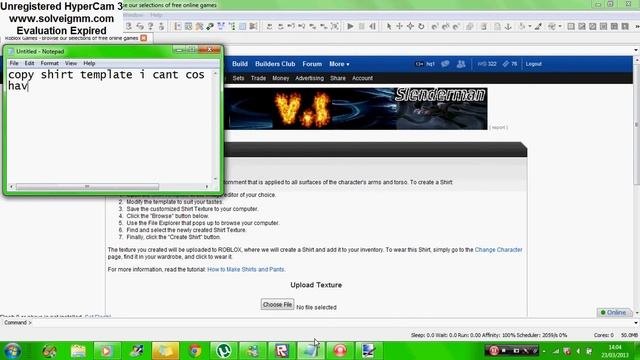Click the volume icon in system tray
The height and width of the screenshot is (360, 640).
(x=578, y=351)
